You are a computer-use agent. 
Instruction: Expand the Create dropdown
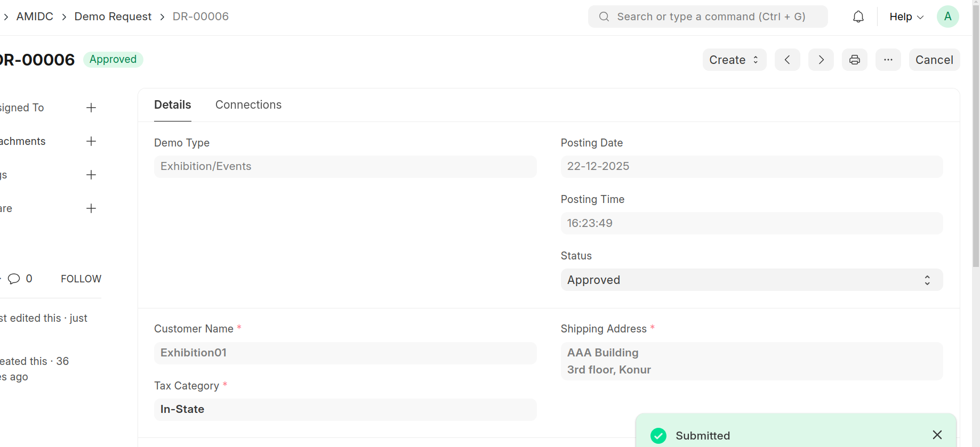pos(734,60)
